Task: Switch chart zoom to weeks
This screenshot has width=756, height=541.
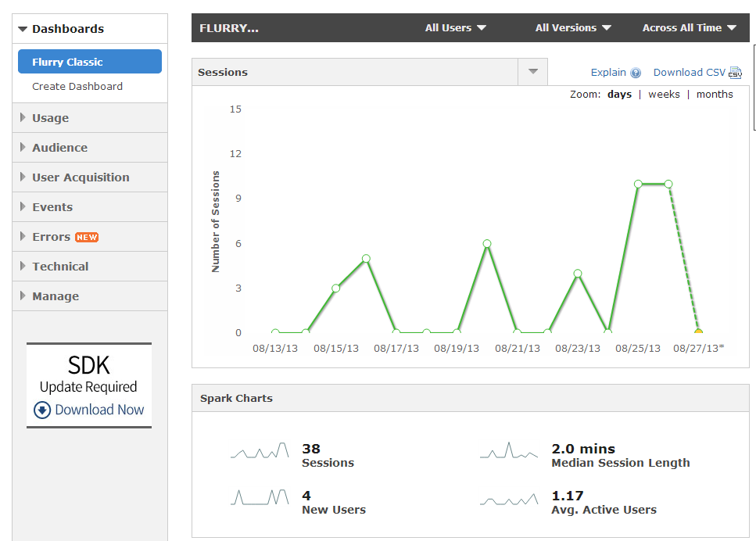Action: (x=664, y=95)
